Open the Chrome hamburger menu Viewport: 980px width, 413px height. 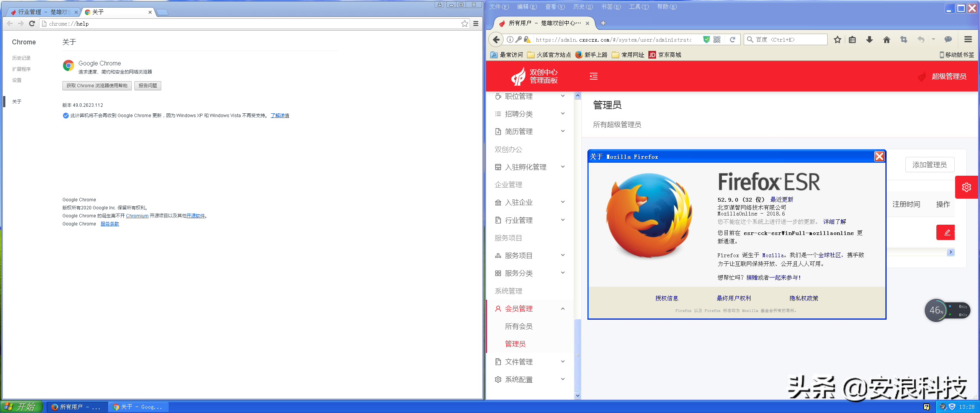point(476,24)
